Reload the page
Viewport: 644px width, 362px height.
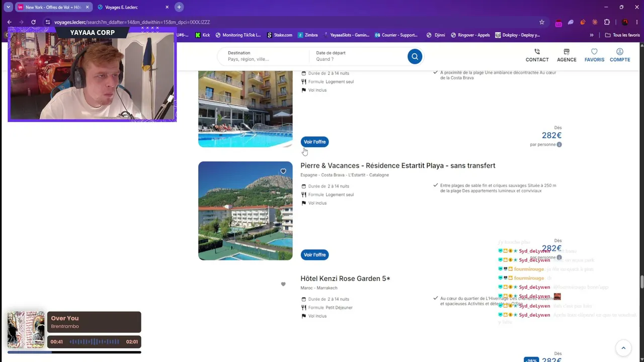(33, 22)
